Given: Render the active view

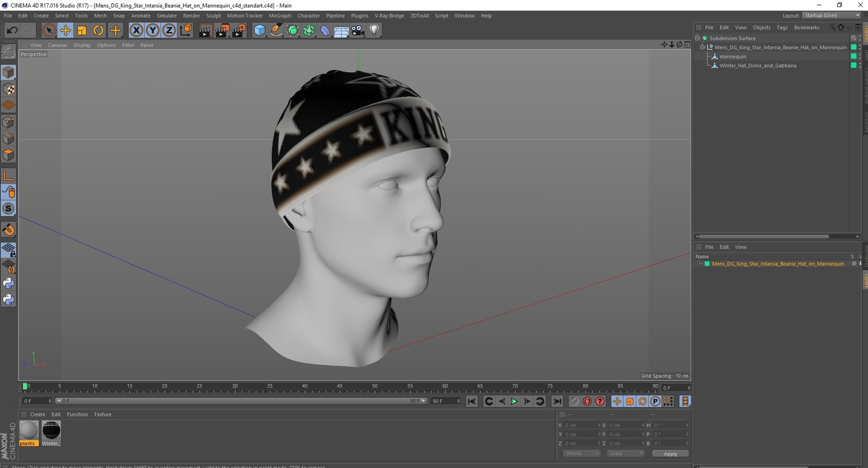Looking at the screenshot, I should (x=205, y=31).
